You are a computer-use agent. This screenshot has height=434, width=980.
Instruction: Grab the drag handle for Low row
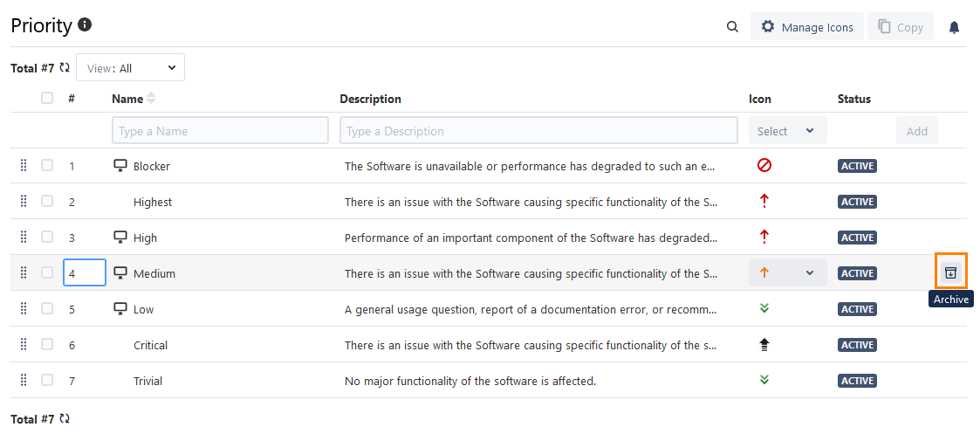(x=24, y=308)
